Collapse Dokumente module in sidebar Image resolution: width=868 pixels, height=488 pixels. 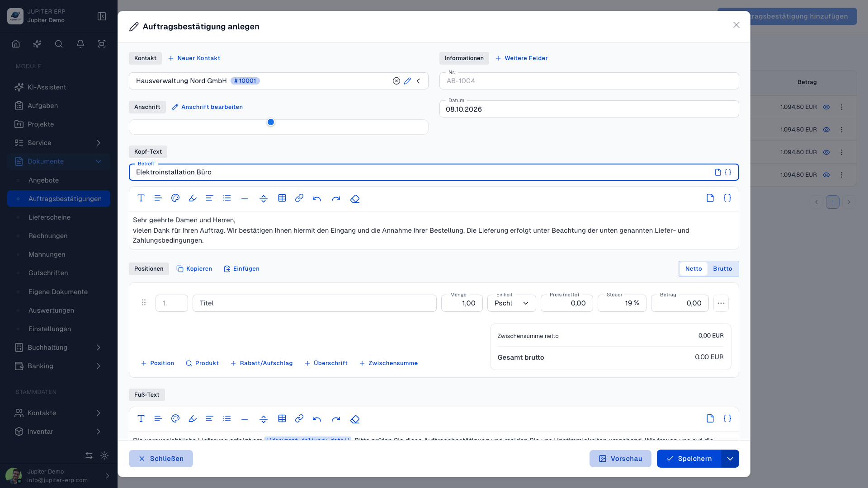click(x=99, y=161)
